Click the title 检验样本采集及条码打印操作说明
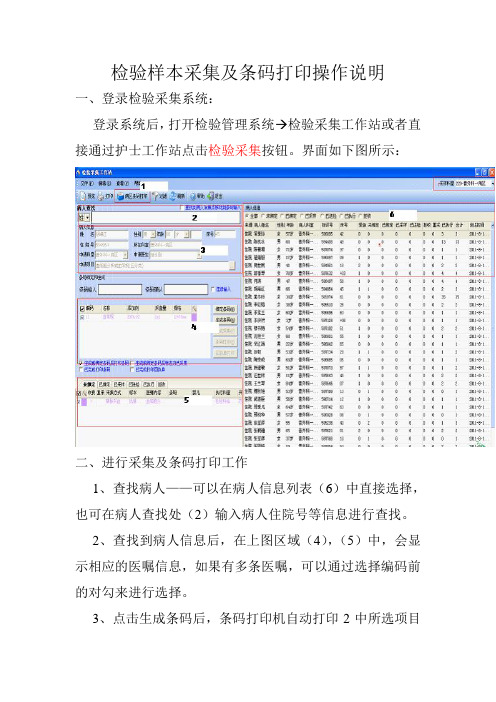 click(248, 73)
